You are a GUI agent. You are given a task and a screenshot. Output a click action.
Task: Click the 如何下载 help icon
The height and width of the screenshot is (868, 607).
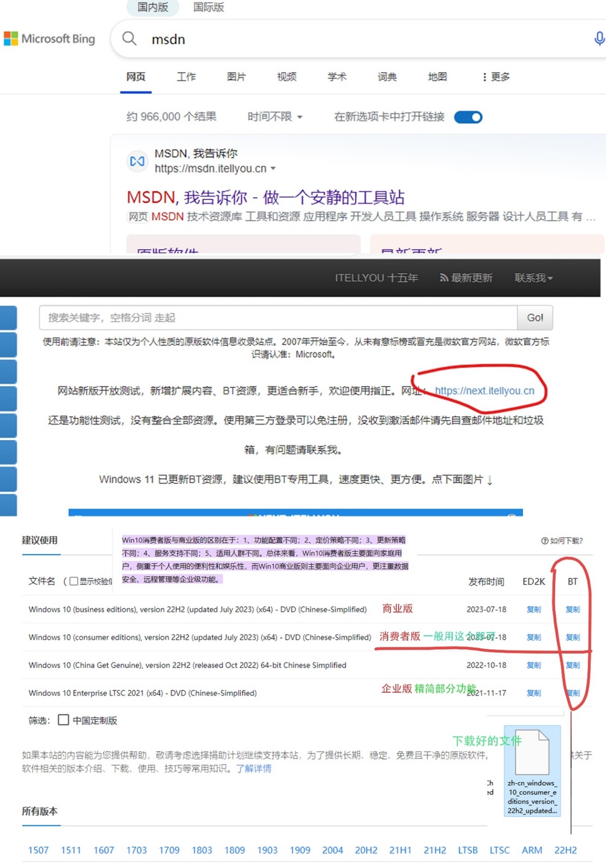(x=545, y=541)
